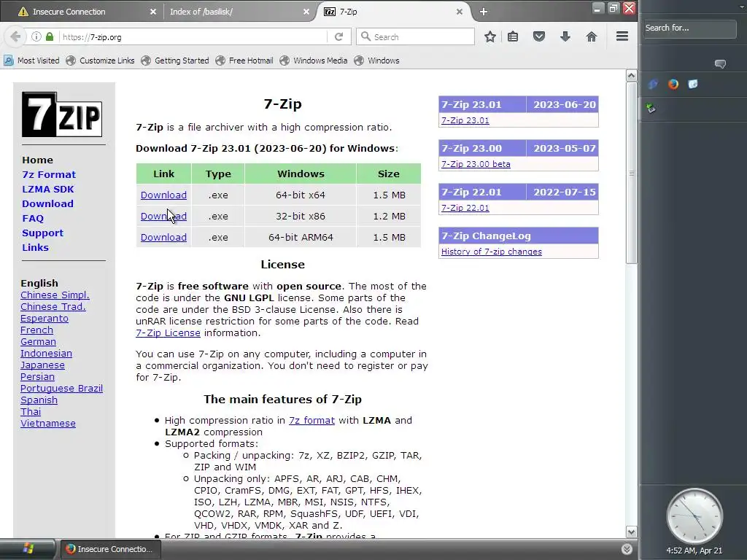Open the Home page in the site menu
This screenshot has width=747, height=560.
37,160
